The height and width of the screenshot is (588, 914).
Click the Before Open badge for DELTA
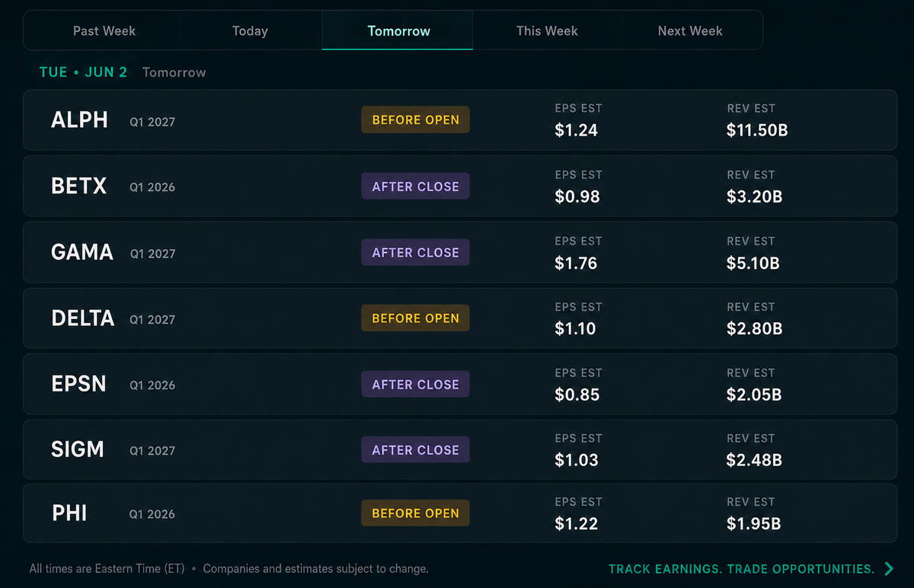pos(415,318)
